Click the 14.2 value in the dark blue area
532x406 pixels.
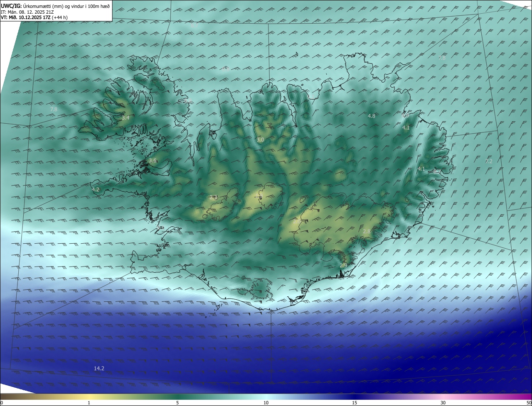click(99, 368)
